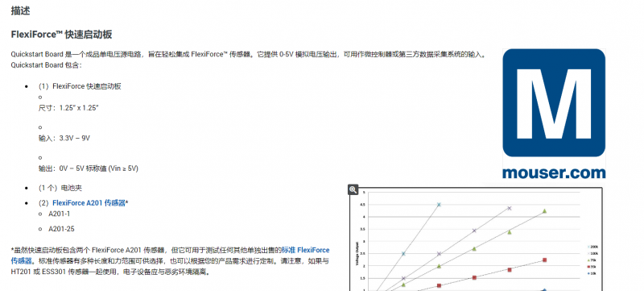Click the blue diamond 10k legend marker
The width and height of the screenshot is (644, 291).
[x=589, y=273]
